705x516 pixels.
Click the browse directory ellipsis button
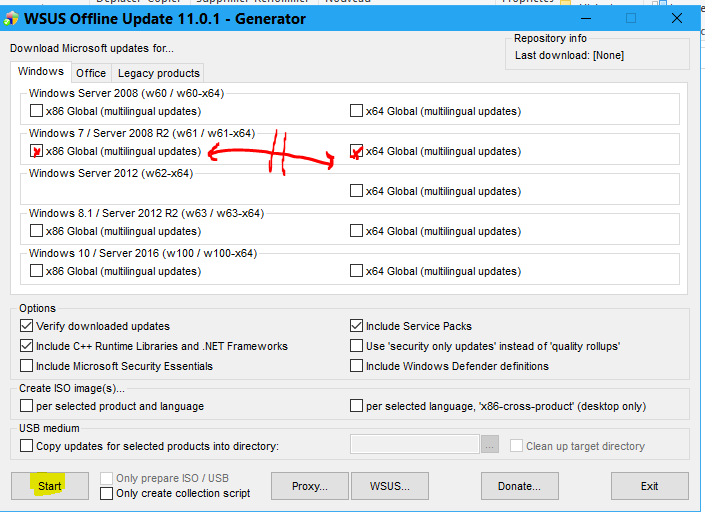tap(490, 445)
